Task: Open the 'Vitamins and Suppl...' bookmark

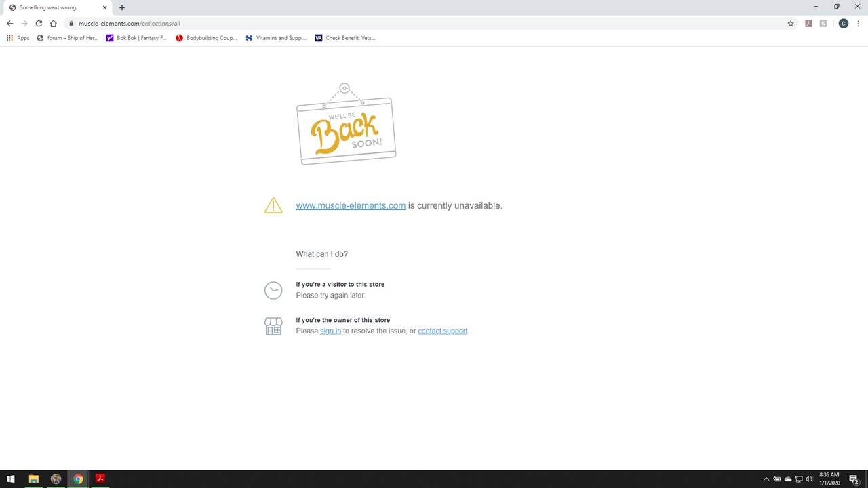Action: [x=276, y=38]
